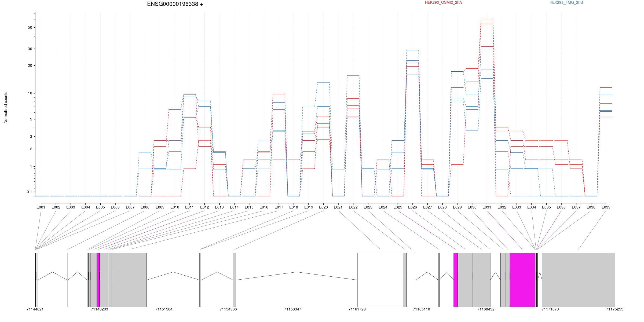
Task: Click y-axis tick value 30
Action: pos(30,49)
